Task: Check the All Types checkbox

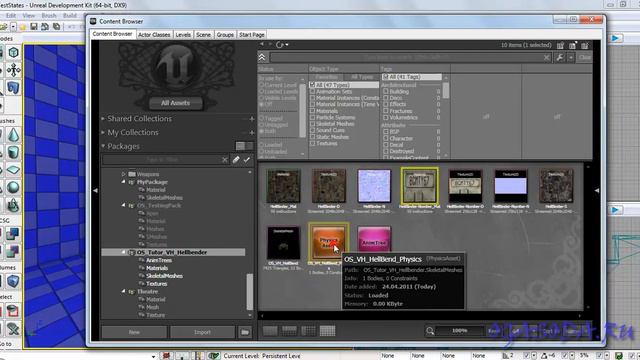Action: [312, 85]
